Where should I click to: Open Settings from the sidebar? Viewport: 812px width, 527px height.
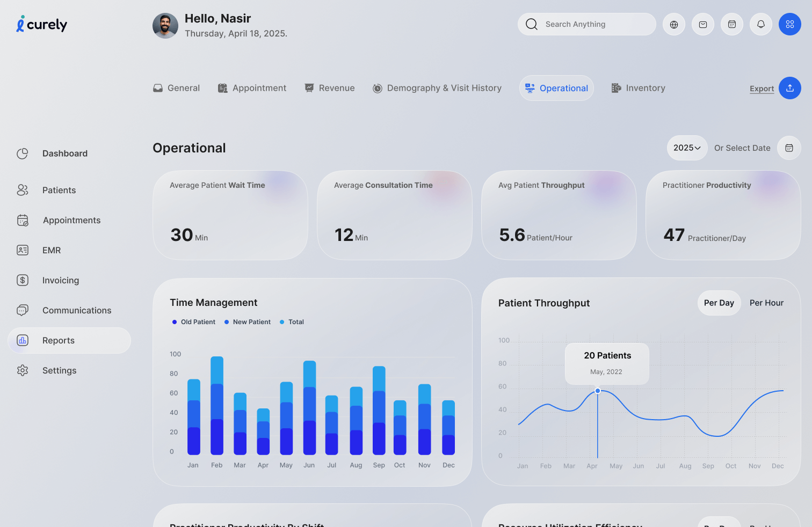click(59, 371)
